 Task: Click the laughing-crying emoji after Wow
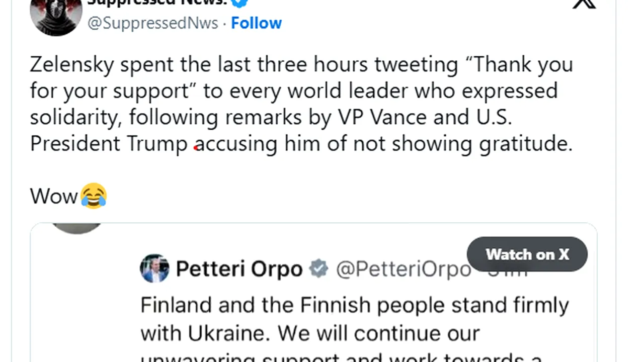94,196
